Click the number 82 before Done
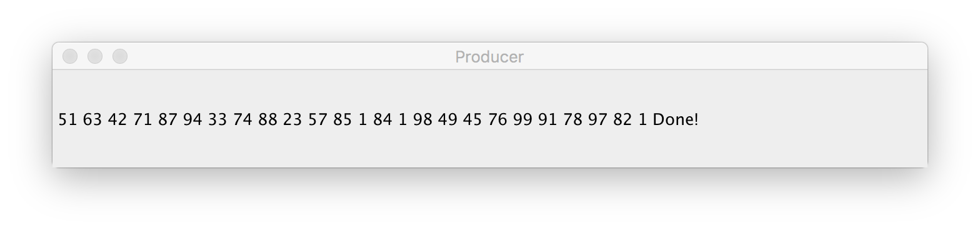 coord(622,119)
